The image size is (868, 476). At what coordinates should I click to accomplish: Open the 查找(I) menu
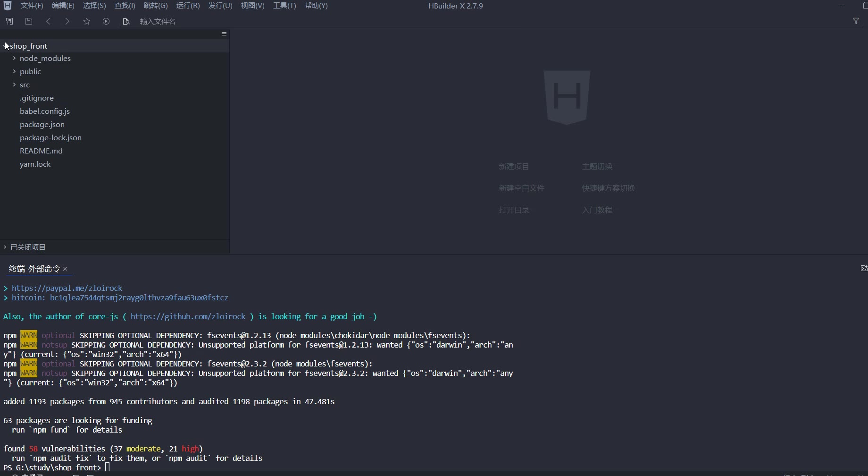point(125,6)
